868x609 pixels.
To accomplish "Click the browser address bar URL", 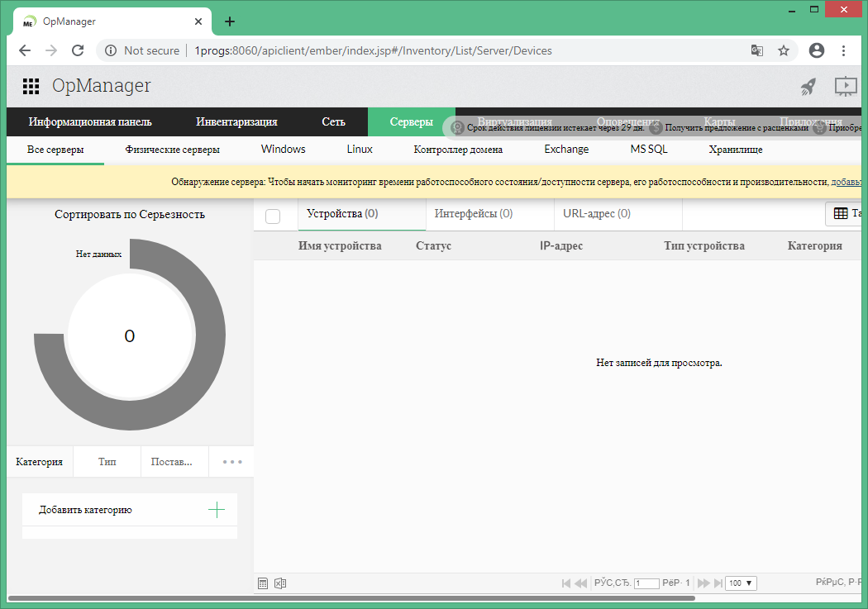I will (x=373, y=51).
